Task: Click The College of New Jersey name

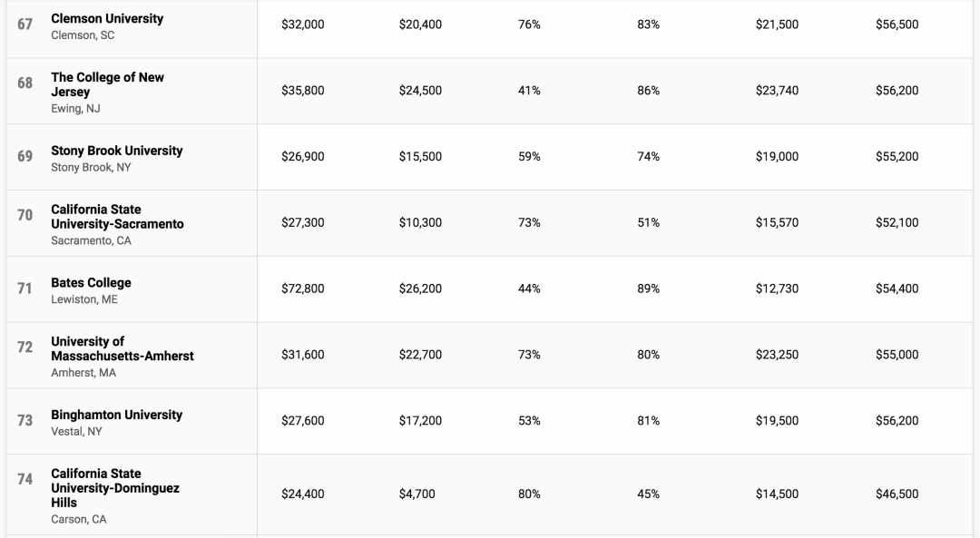Action: pos(107,84)
